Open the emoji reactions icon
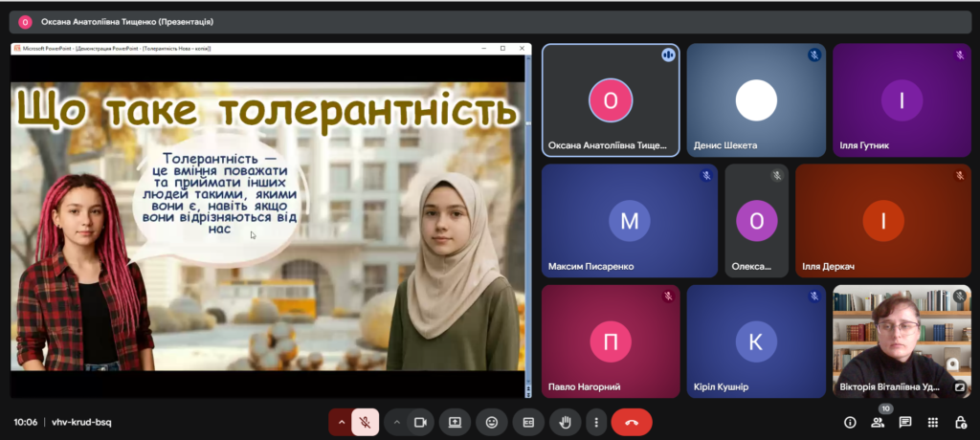The width and height of the screenshot is (980, 440). [492, 422]
